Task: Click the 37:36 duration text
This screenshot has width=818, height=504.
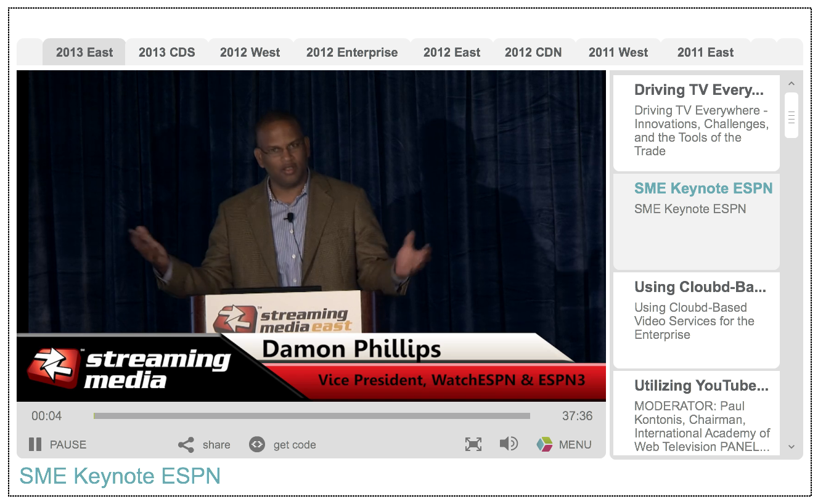Action: [578, 417]
